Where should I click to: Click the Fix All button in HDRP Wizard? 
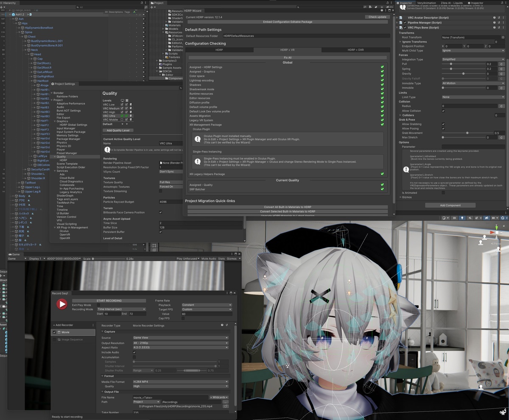(288, 57)
